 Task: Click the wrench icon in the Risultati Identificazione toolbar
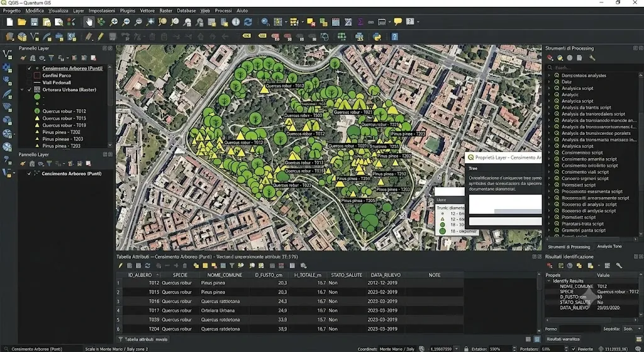tap(619, 266)
